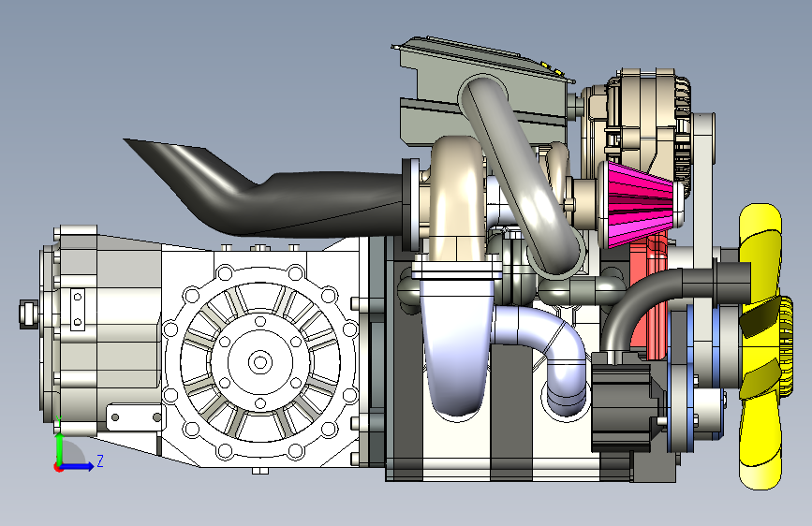The height and width of the screenshot is (526, 812).
Task: Select the circular finned gearbox cover
Action: pyautogui.click(x=260, y=361)
